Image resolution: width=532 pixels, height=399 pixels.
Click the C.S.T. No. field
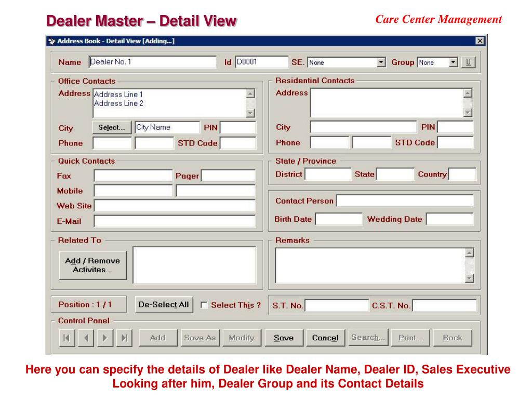(445, 305)
